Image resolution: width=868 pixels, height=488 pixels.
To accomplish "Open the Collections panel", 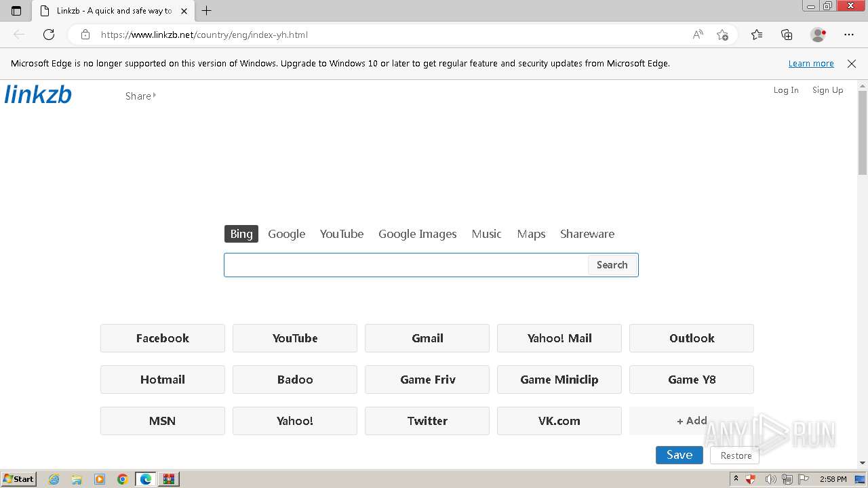I will tap(787, 35).
